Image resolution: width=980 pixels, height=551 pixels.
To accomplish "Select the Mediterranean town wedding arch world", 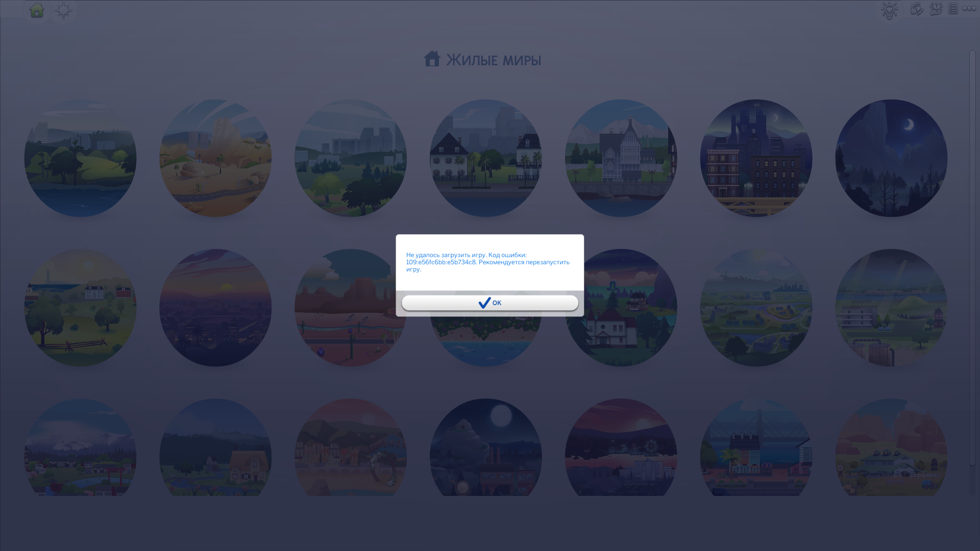I will coord(351,447).
